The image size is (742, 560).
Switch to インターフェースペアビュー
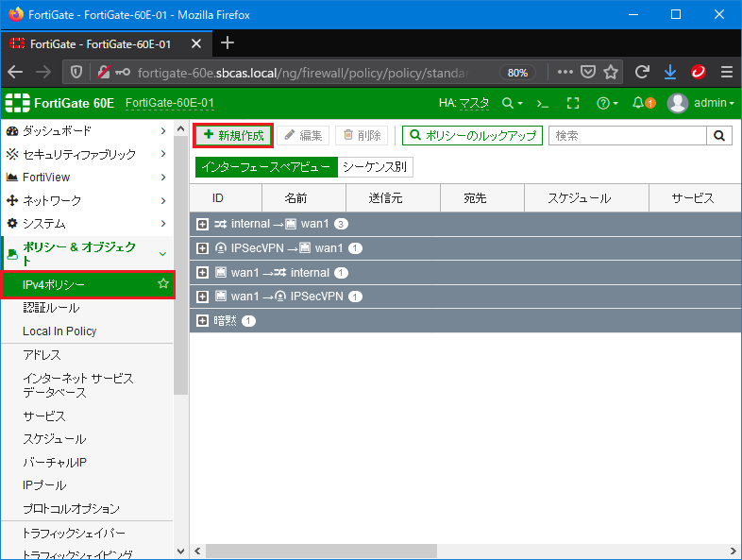pos(266,167)
